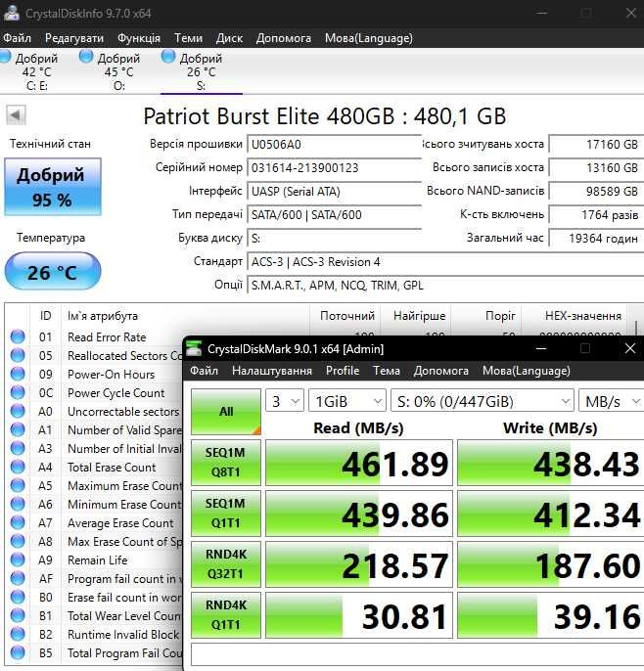Click the 187.60 write result value
The width and height of the screenshot is (644, 671).
point(551,564)
